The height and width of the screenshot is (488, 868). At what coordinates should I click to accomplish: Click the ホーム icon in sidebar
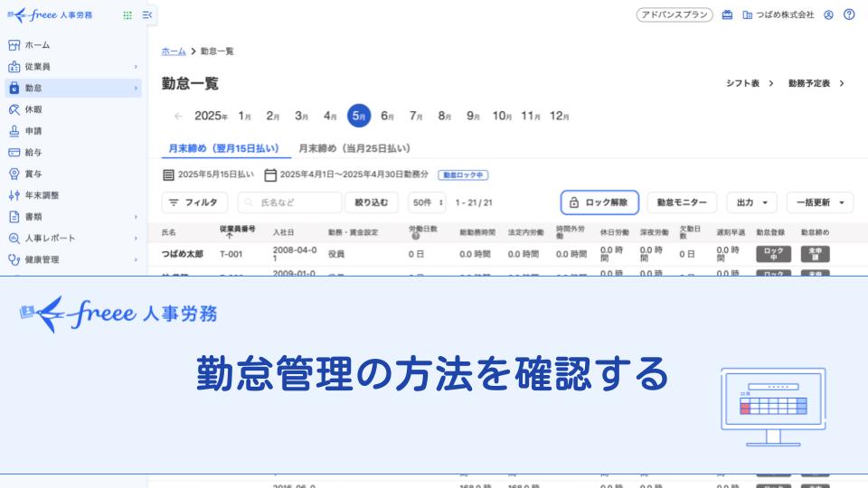click(x=14, y=45)
